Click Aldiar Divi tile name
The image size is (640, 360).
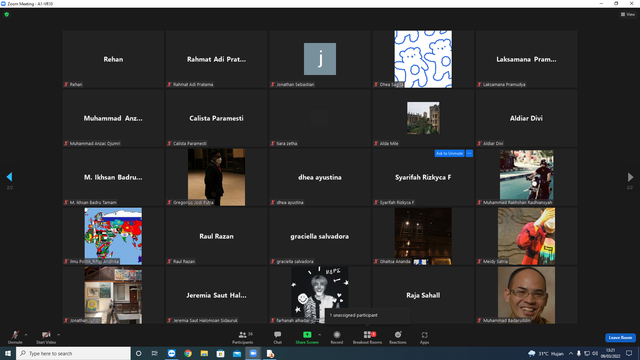[x=526, y=118]
